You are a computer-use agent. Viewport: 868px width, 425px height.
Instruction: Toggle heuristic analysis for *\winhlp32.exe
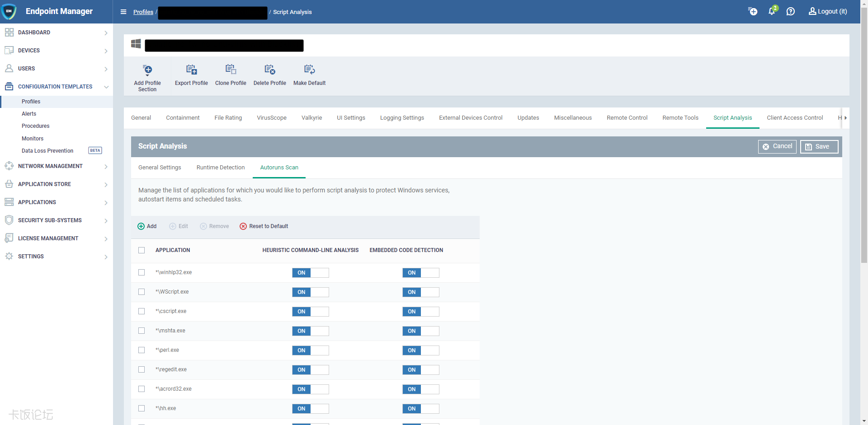click(311, 273)
